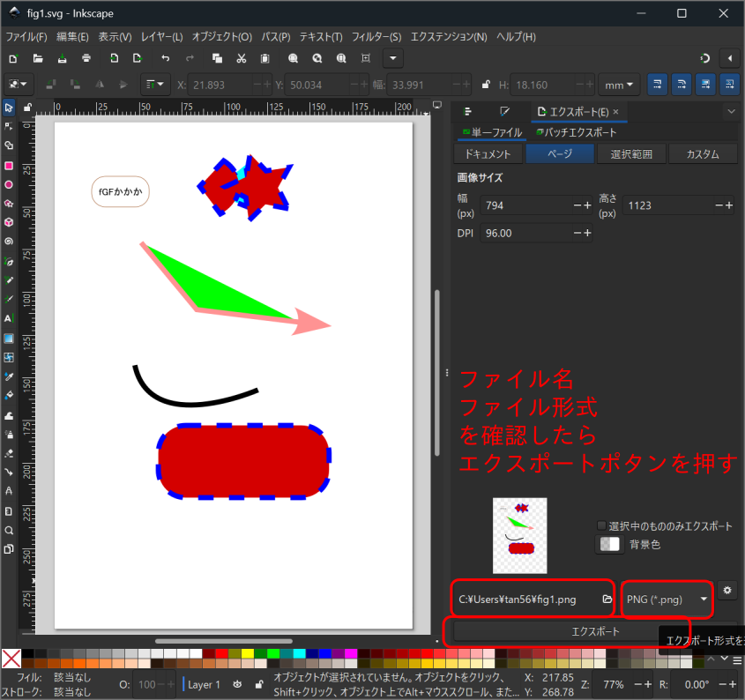Click the print icon in the toolbar
745x700 pixels.
click(x=86, y=58)
